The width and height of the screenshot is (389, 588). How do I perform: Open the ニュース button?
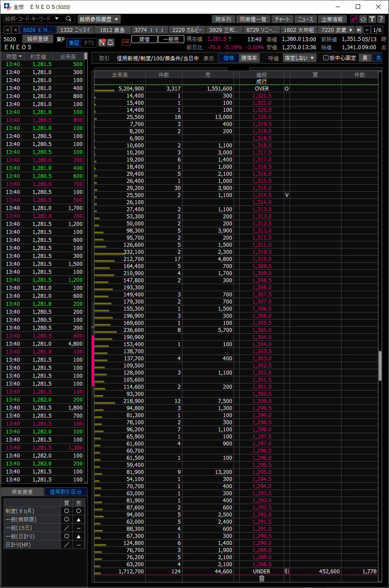pos(305,19)
